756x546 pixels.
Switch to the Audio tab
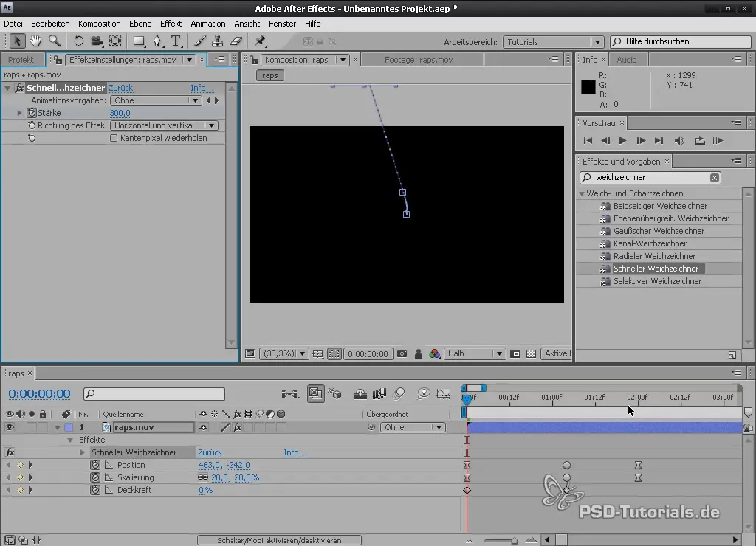[x=626, y=59]
